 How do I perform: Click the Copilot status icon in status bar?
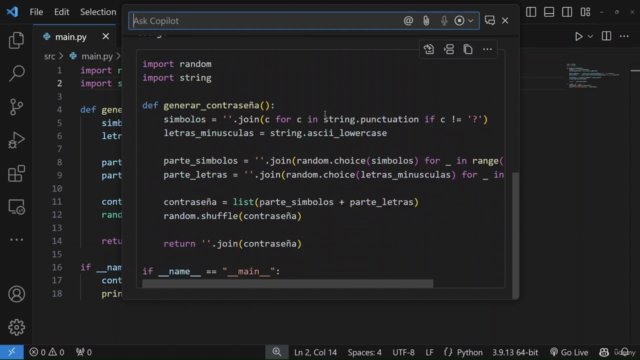pyautogui.click(x=604, y=352)
